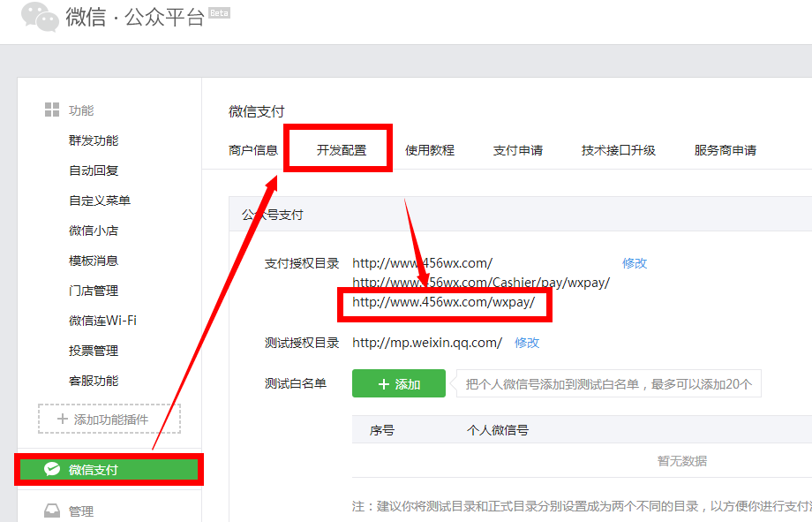
Task: Click the 测试授权目录 label
Action: click(x=302, y=343)
